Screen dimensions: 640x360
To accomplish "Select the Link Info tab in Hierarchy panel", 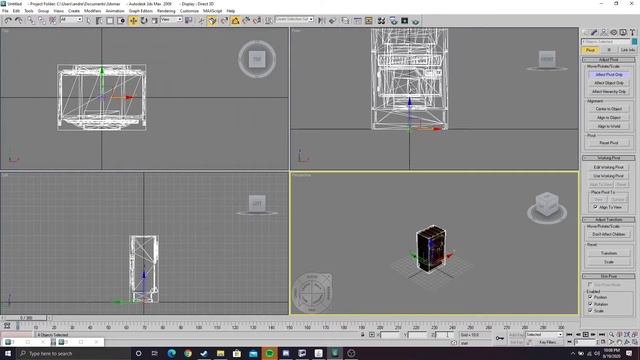I will click(x=627, y=50).
